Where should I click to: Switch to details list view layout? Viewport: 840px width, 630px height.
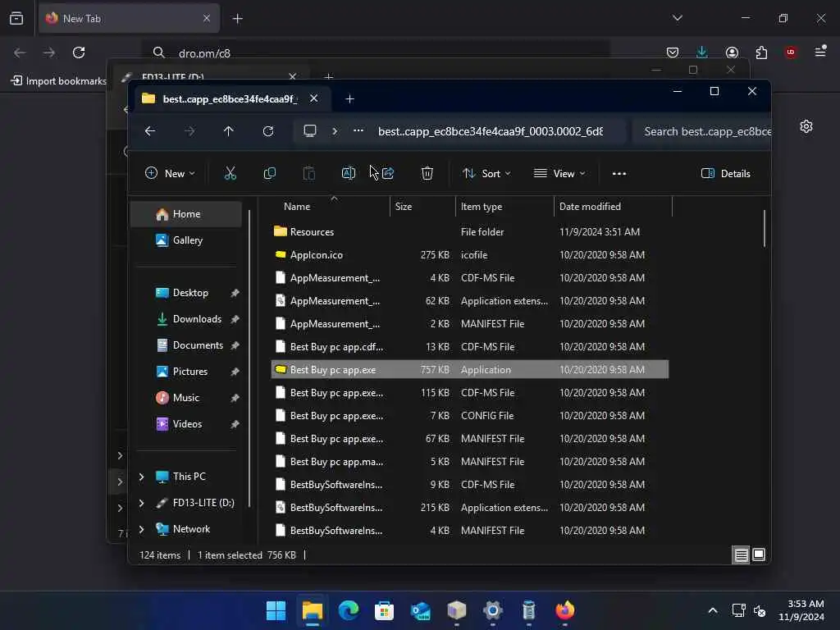(741, 555)
